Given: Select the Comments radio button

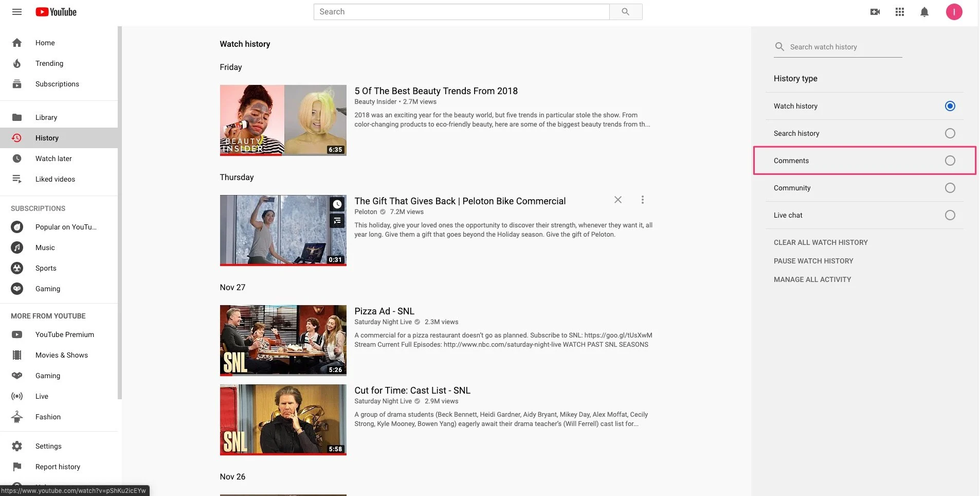Looking at the screenshot, I should coord(950,161).
